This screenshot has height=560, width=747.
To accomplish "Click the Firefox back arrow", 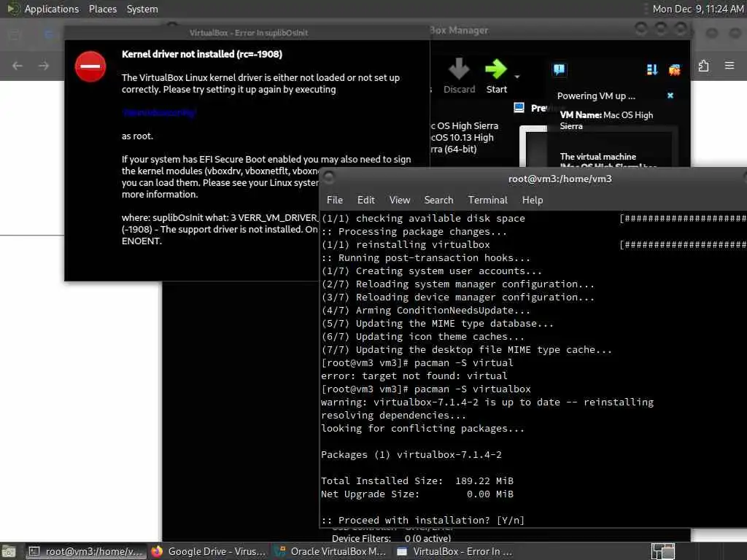I will [x=18, y=66].
